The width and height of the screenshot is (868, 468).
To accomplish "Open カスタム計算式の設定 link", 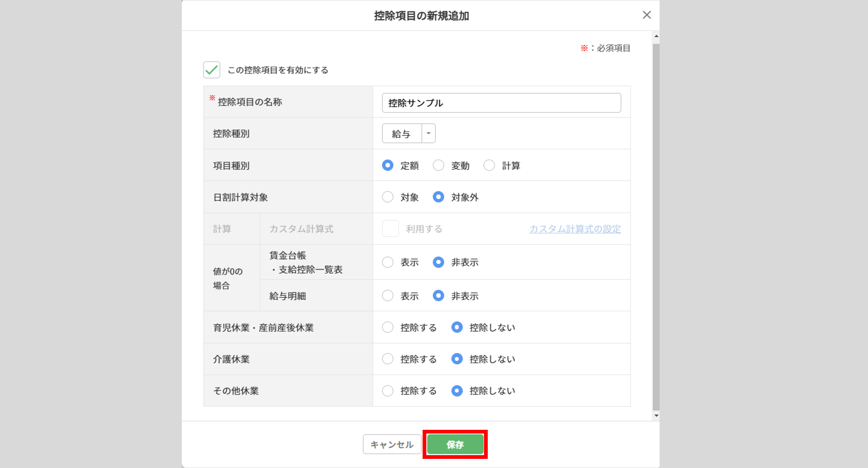I will pos(575,229).
